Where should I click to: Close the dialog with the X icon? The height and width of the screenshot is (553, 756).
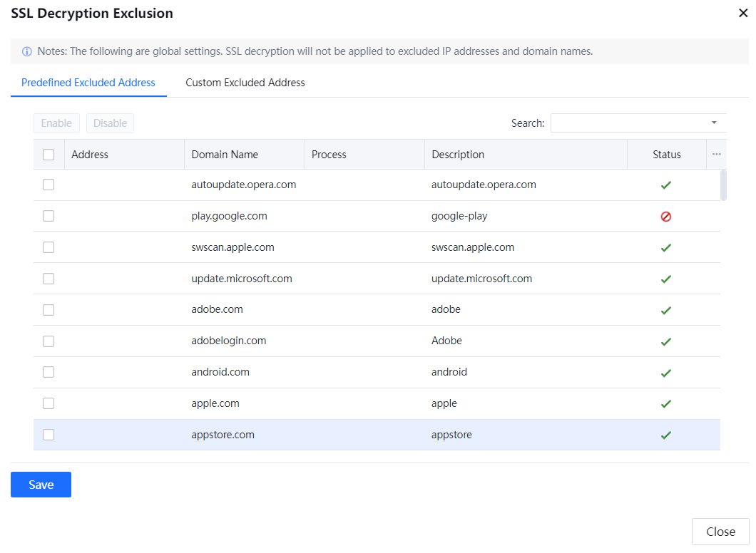(743, 13)
